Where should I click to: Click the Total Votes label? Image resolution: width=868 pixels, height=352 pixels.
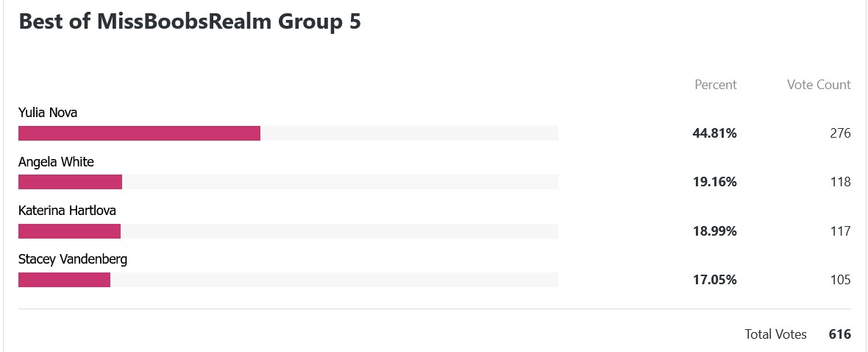pyautogui.click(x=775, y=334)
